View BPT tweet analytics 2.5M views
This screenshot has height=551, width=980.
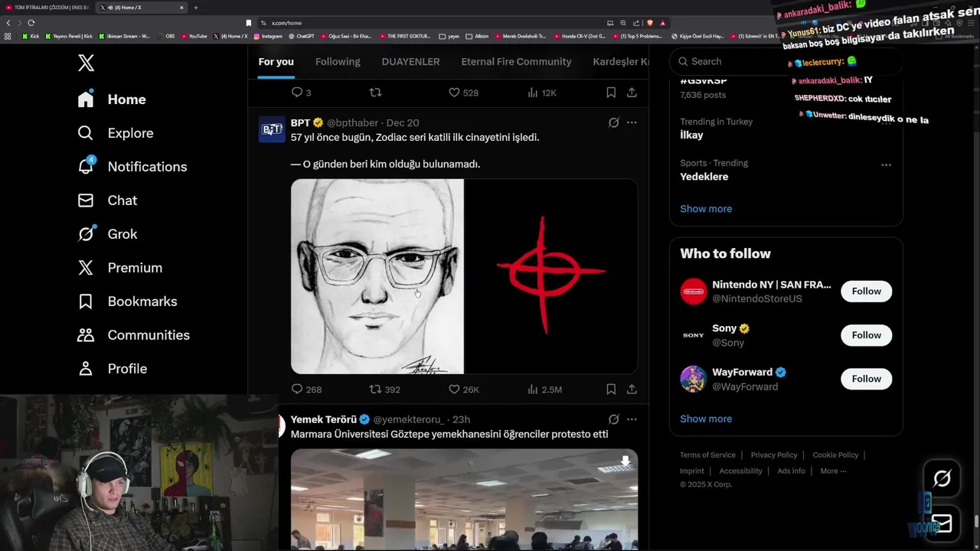pyautogui.click(x=544, y=390)
